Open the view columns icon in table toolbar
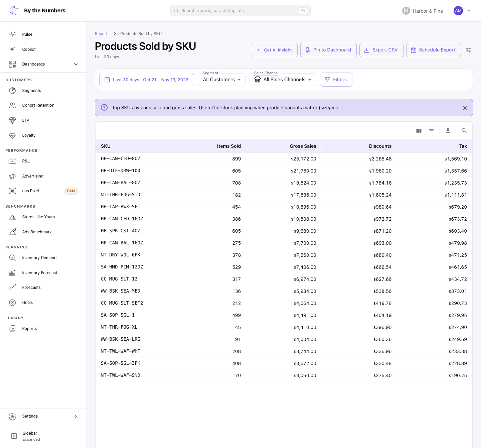 419,131
